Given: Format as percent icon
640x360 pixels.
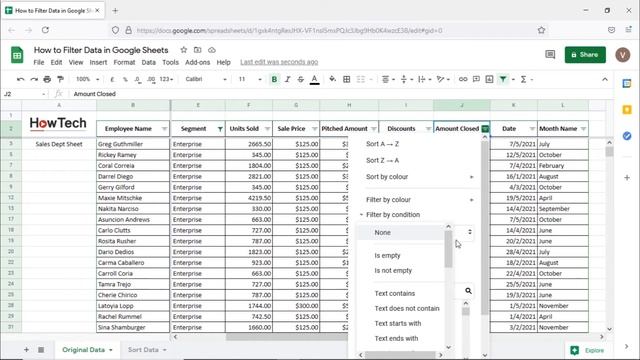Looking at the screenshot, I should 125,79.
